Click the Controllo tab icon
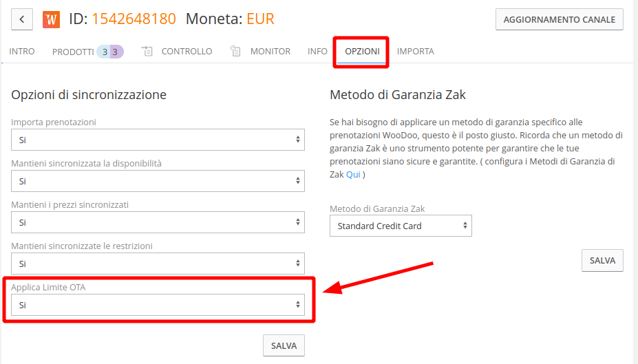The image size is (638, 364). (x=147, y=51)
